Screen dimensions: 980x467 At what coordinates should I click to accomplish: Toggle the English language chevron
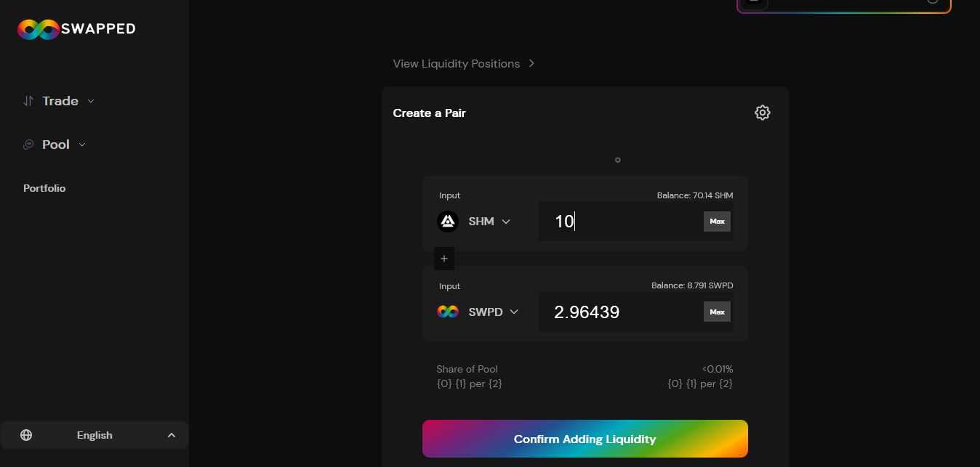tap(172, 435)
